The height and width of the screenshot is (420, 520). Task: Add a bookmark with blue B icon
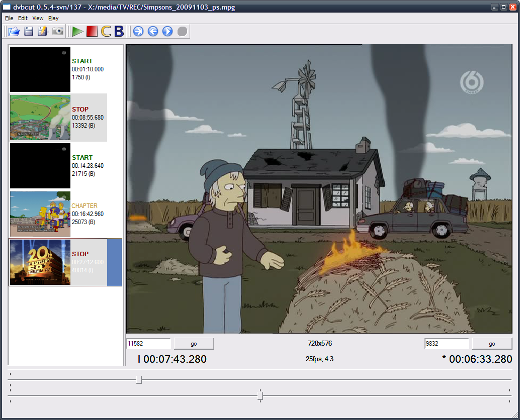pos(119,32)
